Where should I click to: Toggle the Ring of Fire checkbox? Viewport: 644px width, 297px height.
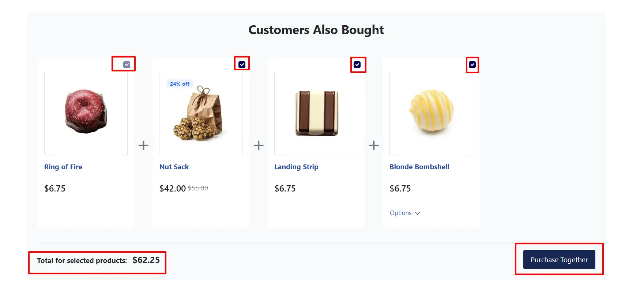(127, 64)
